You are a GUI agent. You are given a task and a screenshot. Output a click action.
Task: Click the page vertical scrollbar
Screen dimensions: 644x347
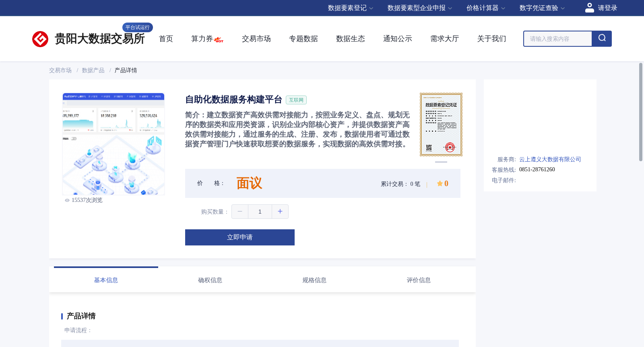[641, 112]
